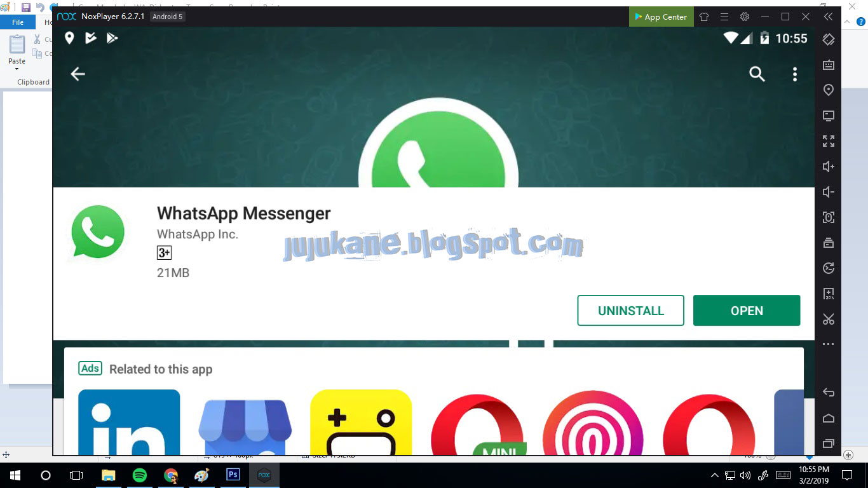The height and width of the screenshot is (488, 868).
Task: Click the scissors tool in the Nox sidebar
Action: click(829, 319)
